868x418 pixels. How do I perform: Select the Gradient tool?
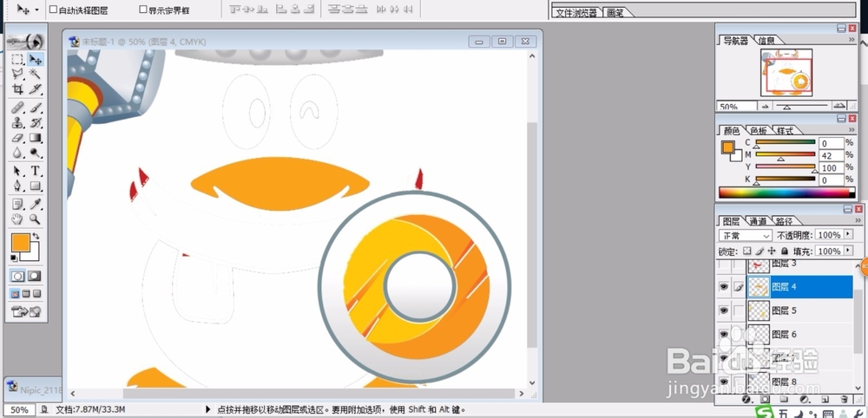click(35, 137)
